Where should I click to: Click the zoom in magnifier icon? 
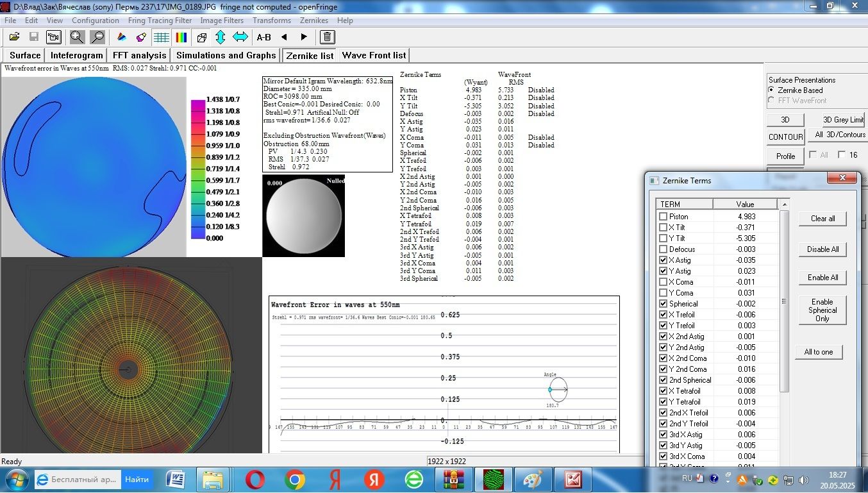(77, 37)
